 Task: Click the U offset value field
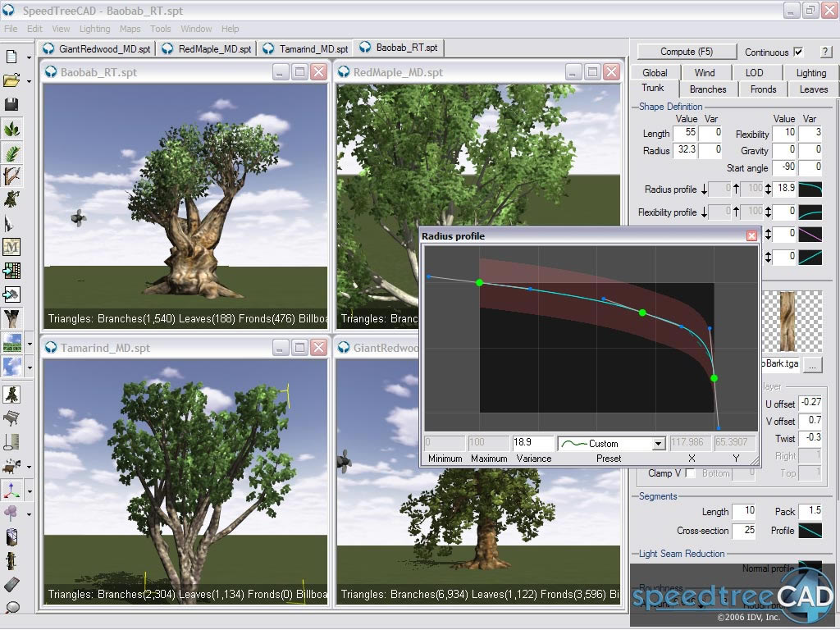point(810,403)
